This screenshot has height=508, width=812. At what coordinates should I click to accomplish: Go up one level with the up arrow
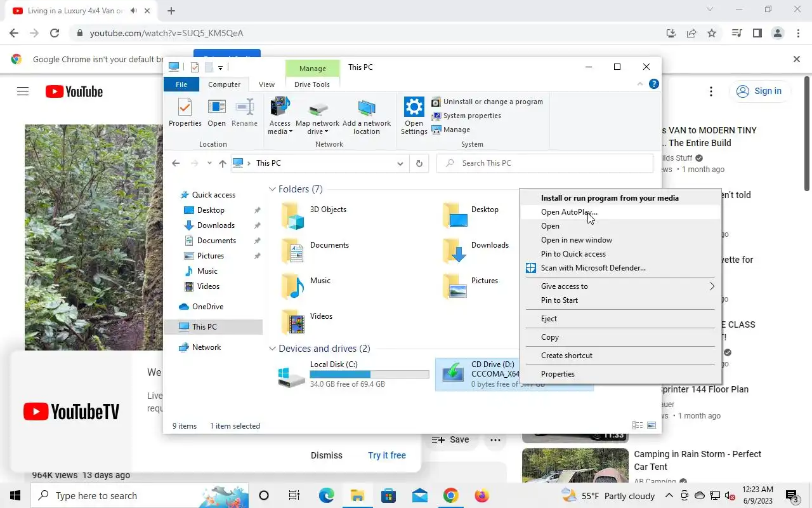point(222,163)
